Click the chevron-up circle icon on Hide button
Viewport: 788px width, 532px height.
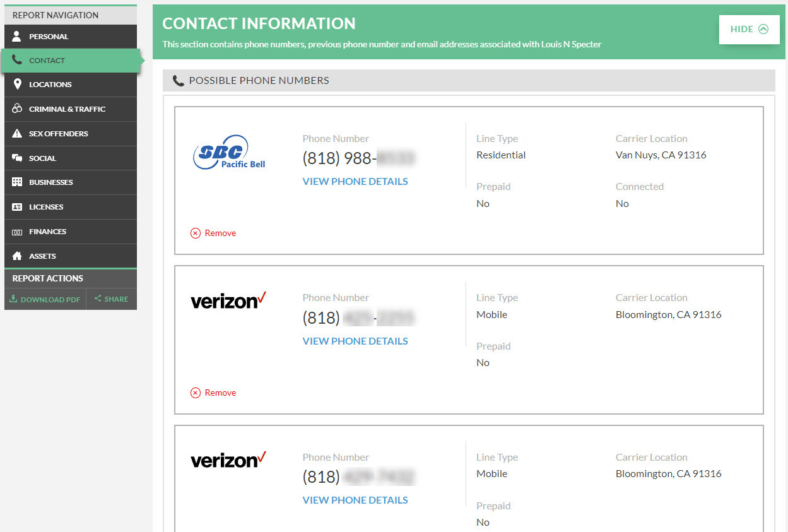click(x=763, y=29)
